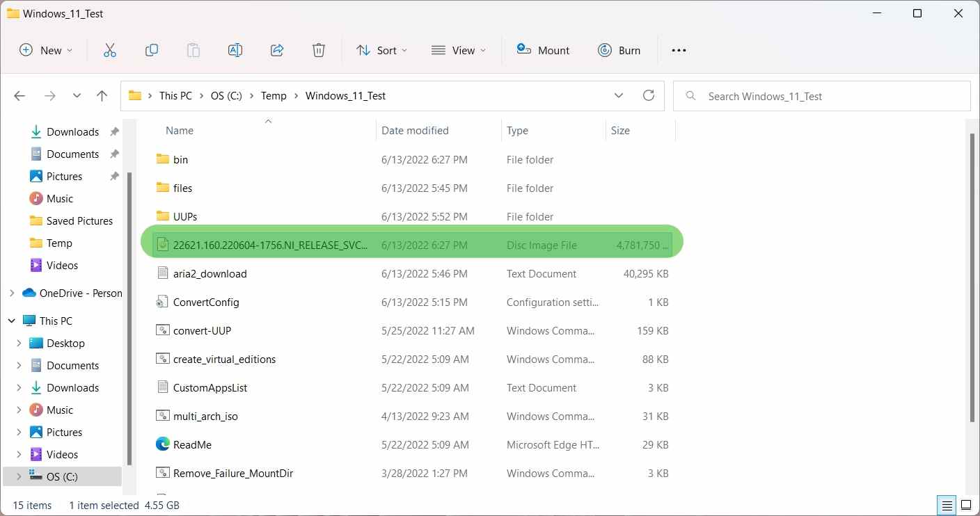The height and width of the screenshot is (516, 980).
Task: Expand Downloads under This PC
Action: click(x=19, y=388)
